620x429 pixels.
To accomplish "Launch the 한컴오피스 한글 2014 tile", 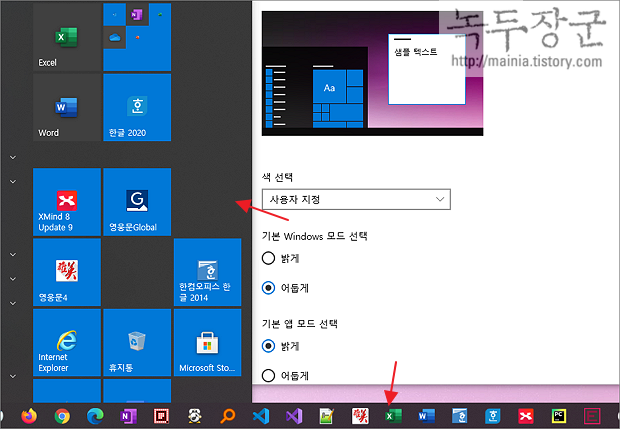I will (x=208, y=272).
